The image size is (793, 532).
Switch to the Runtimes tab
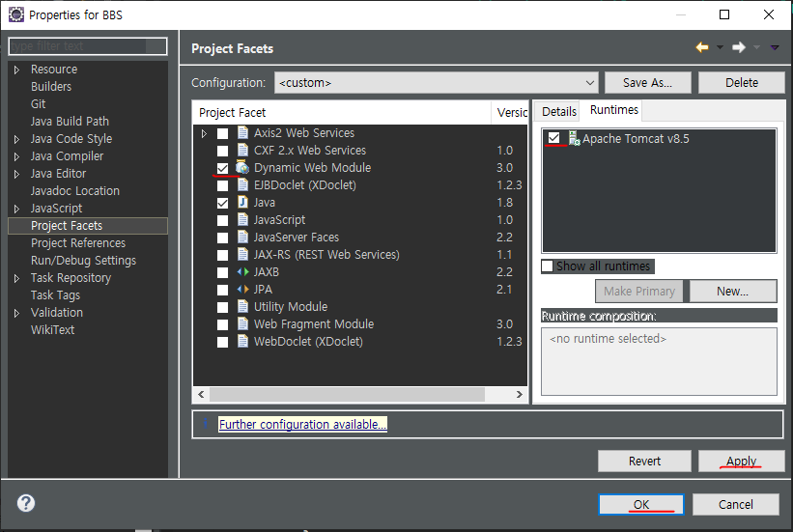614,110
